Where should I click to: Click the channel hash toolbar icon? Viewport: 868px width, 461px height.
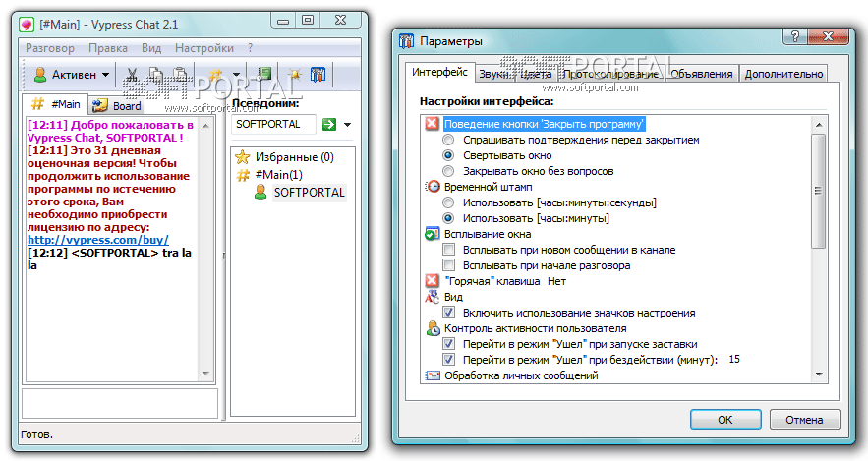216,74
